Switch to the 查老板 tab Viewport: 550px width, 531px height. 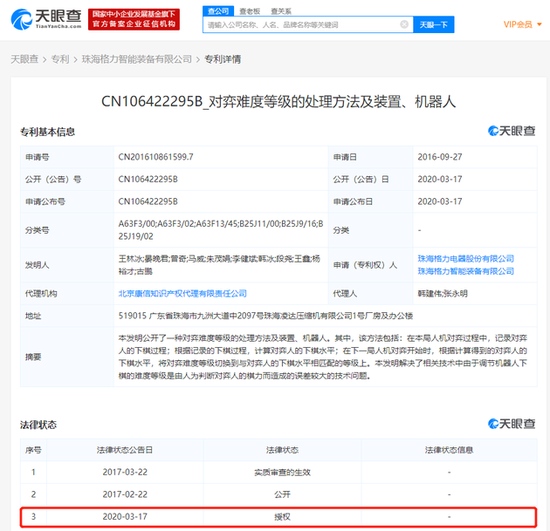click(249, 11)
